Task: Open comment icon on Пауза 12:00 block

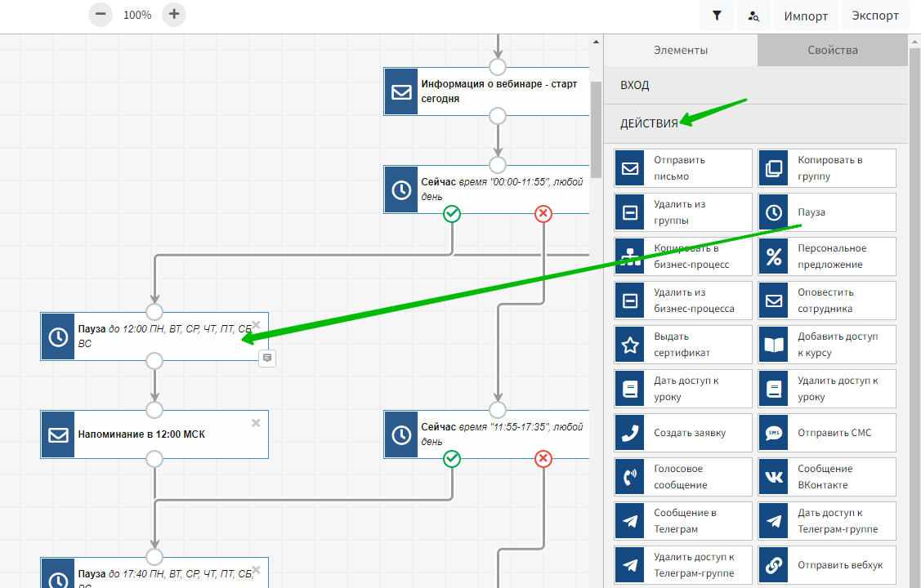Action: coord(267,358)
